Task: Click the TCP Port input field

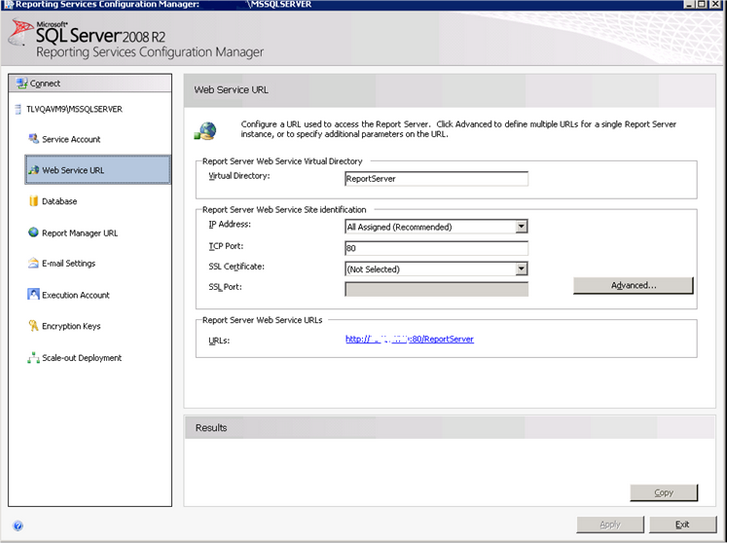Action: pyautogui.click(x=436, y=248)
